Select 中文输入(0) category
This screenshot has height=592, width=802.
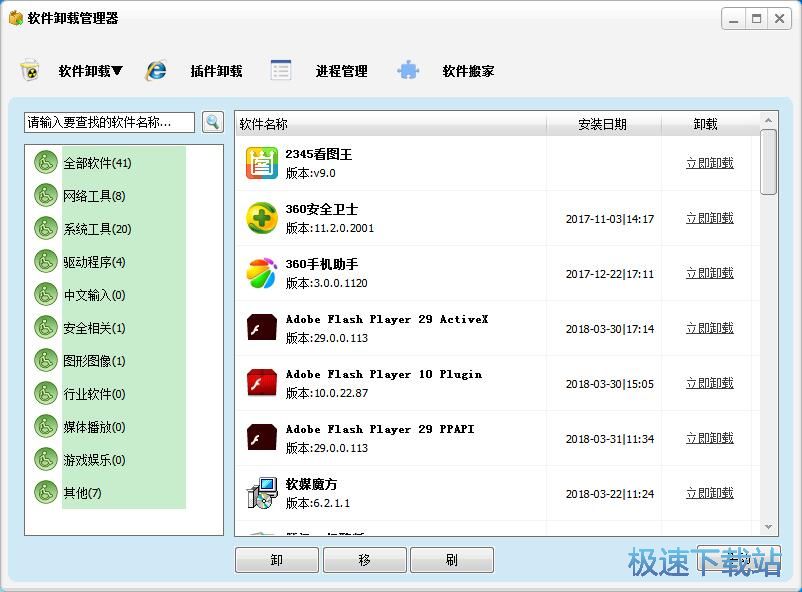tap(94, 295)
